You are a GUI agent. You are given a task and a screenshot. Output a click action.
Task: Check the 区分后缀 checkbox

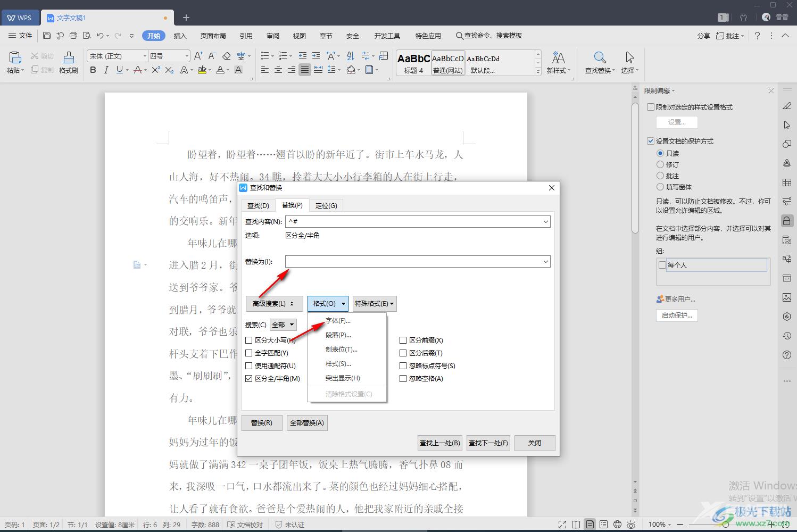pos(403,353)
